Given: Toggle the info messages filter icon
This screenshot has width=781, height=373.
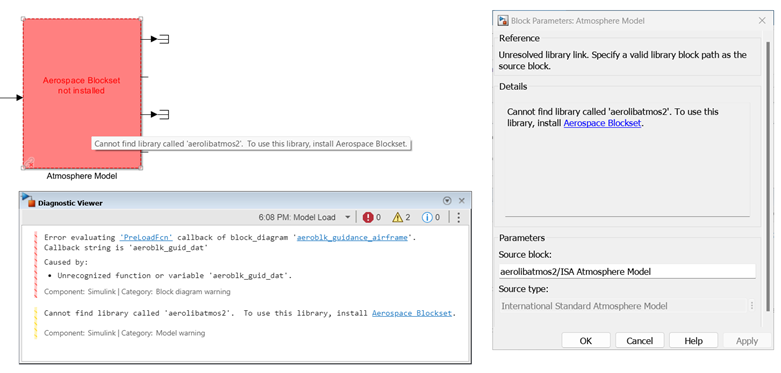Looking at the screenshot, I should 427,217.
